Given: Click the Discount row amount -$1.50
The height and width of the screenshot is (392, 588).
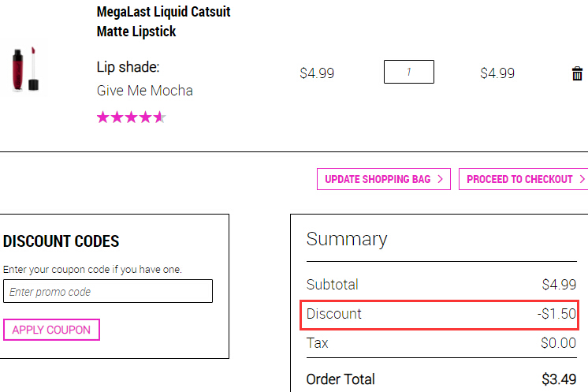Looking at the screenshot, I should [x=556, y=314].
